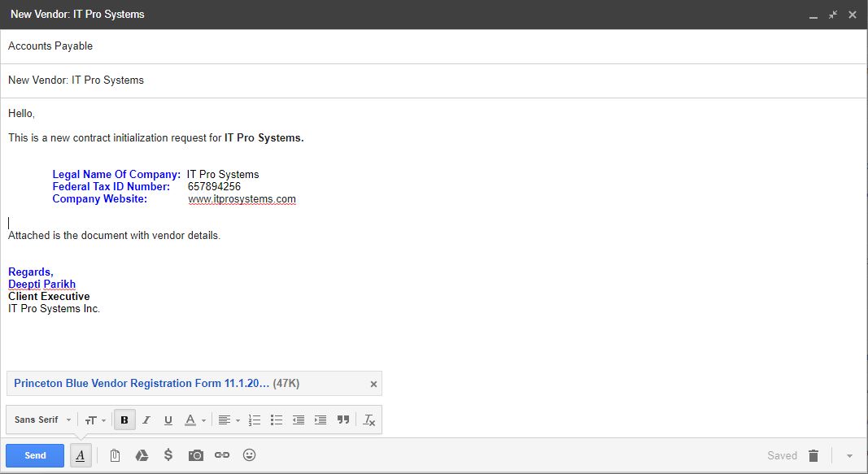Click the indent more icon

[x=321, y=420]
